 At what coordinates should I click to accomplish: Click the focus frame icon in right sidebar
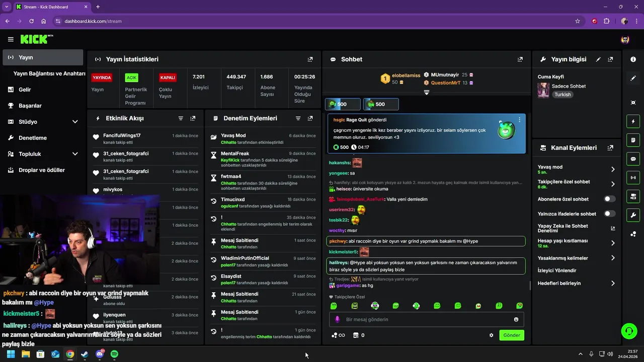(633, 103)
